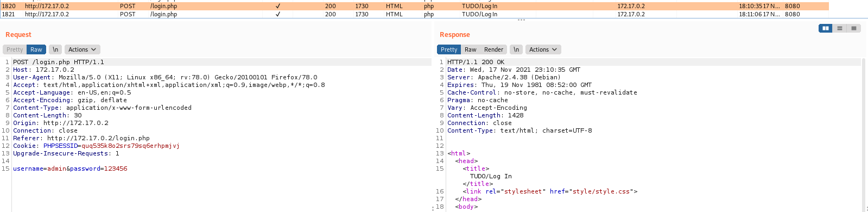Click the Accept-Encoding: gzip, deflate line
Viewport: 868px width, 212px height.
70,100
